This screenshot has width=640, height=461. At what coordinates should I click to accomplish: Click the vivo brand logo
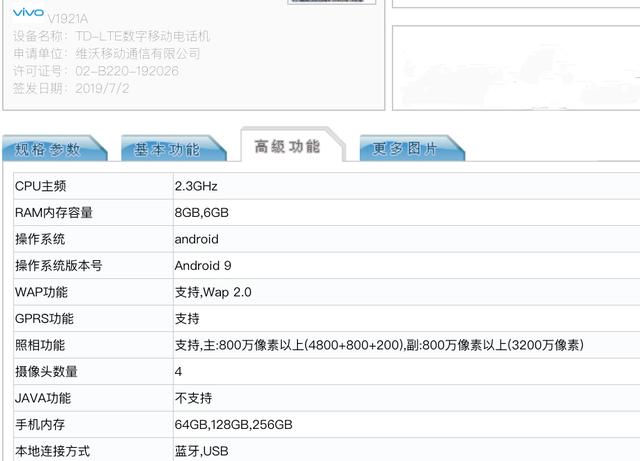28,12
